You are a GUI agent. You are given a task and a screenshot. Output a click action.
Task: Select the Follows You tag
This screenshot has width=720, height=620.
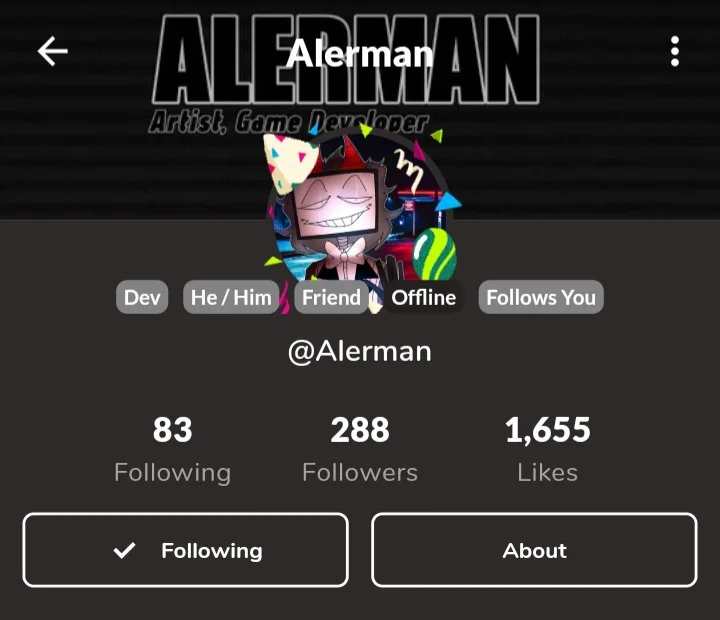[541, 297]
